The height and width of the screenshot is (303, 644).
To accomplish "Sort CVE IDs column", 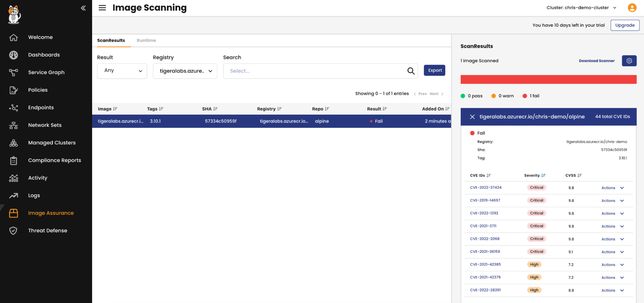I will [489, 176].
